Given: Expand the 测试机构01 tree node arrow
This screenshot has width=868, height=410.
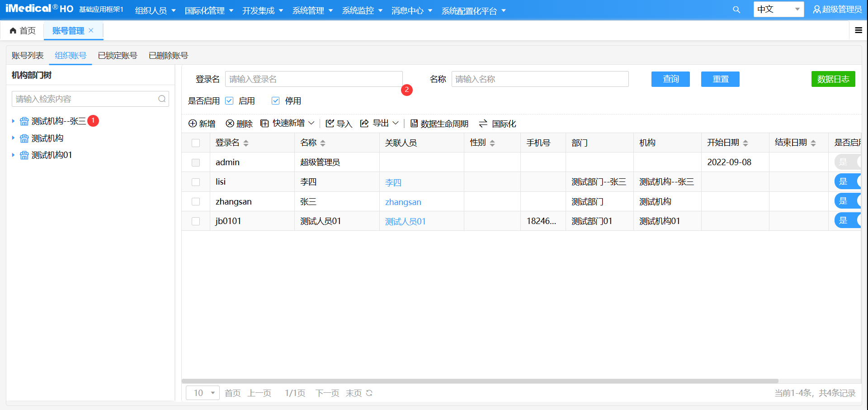Looking at the screenshot, I should tap(13, 155).
